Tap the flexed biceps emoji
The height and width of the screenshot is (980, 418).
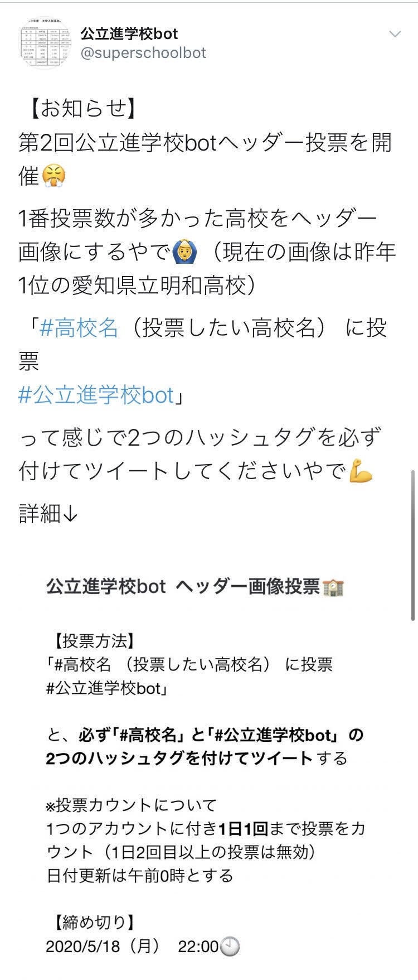(x=361, y=472)
